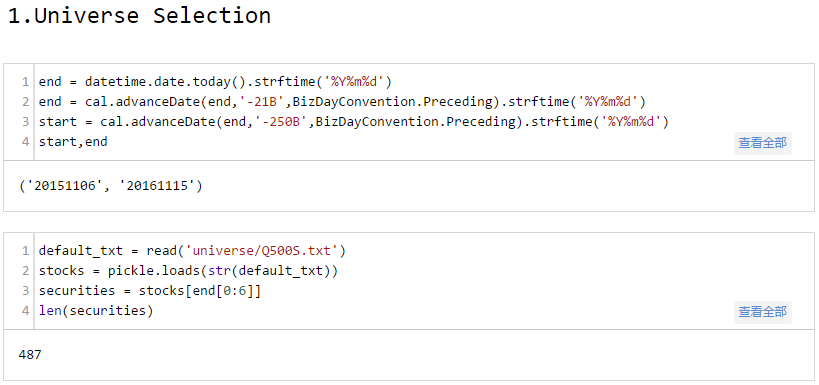This screenshot has height=385, width=819.
Task: Click line number 4 in second code cell
Action: (26, 311)
